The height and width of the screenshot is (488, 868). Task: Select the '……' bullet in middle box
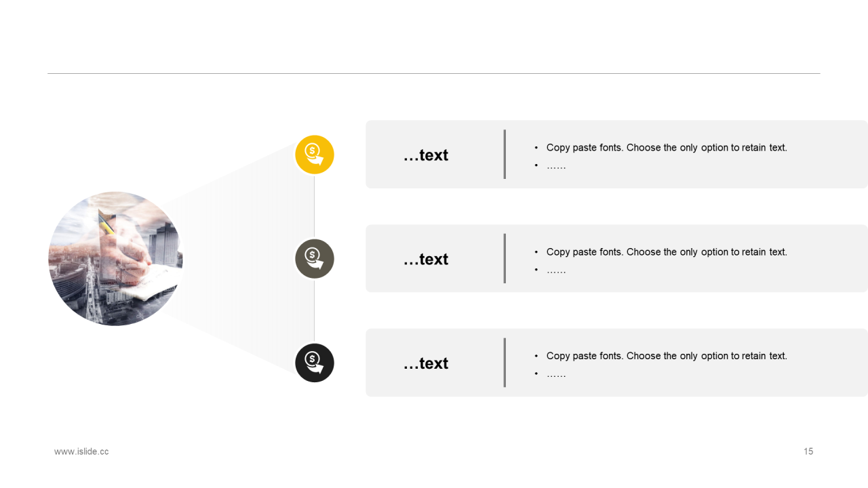tap(556, 270)
